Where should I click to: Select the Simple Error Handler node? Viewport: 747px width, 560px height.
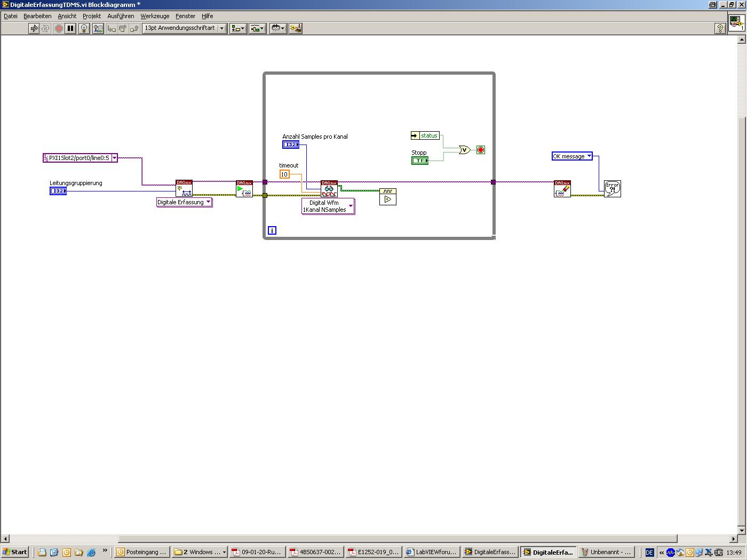pos(613,189)
